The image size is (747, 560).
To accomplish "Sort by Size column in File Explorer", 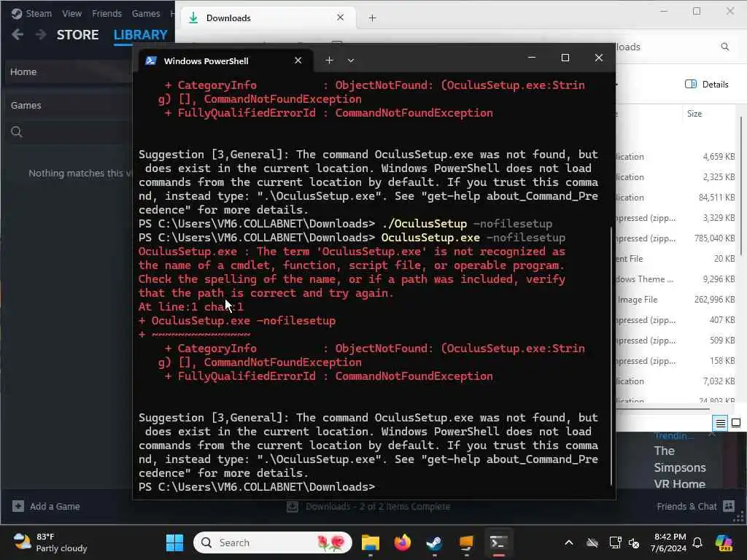I will pyautogui.click(x=694, y=114).
